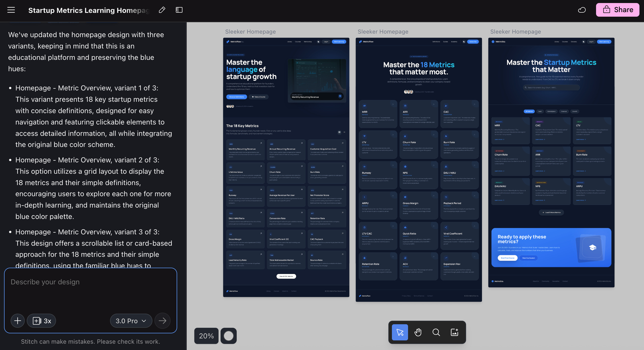Image resolution: width=644 pixels, height=350 pixels.
Task: Select the magnifier zoom tool
Action: point(436,332)
